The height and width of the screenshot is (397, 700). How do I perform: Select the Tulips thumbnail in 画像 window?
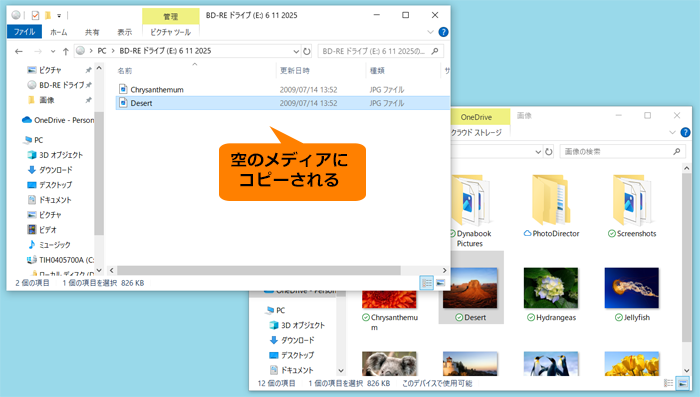pyautogui.click(x=632, y=364)
